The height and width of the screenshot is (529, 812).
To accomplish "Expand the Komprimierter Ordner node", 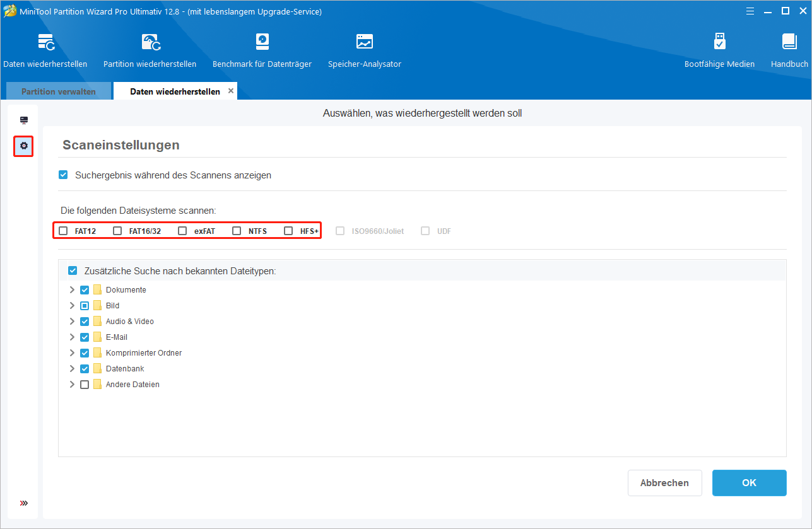I will 71,353.
